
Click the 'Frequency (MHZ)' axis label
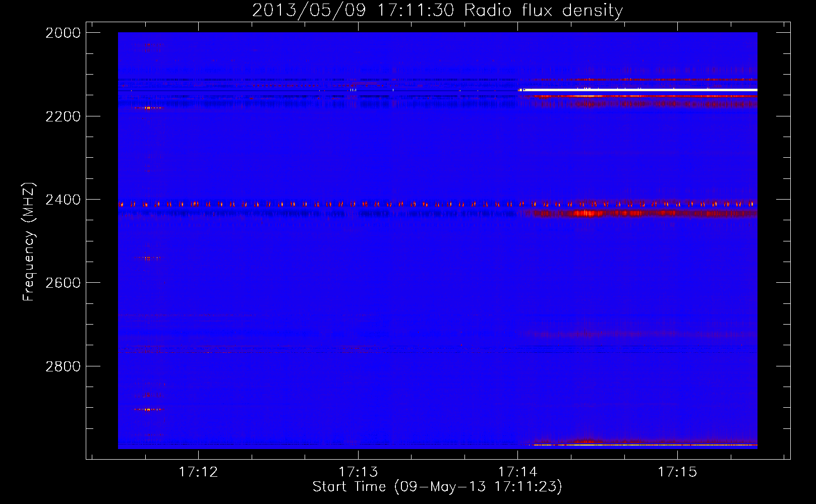coord(29,242)
